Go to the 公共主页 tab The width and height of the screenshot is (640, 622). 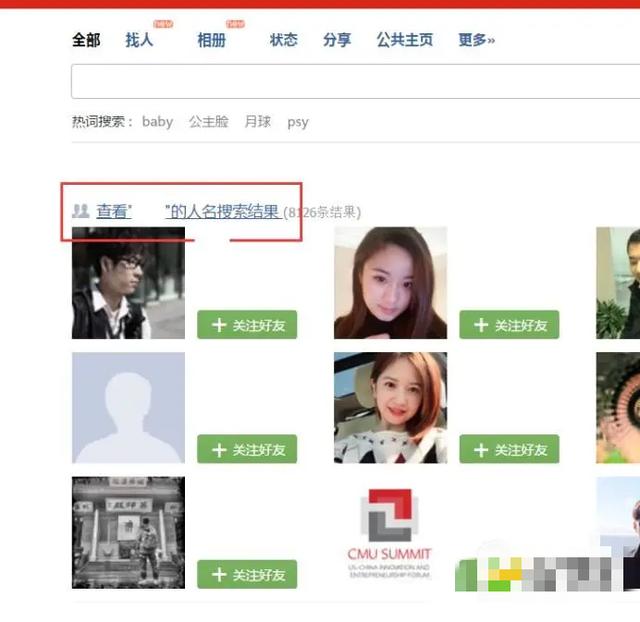coord(404,40)
